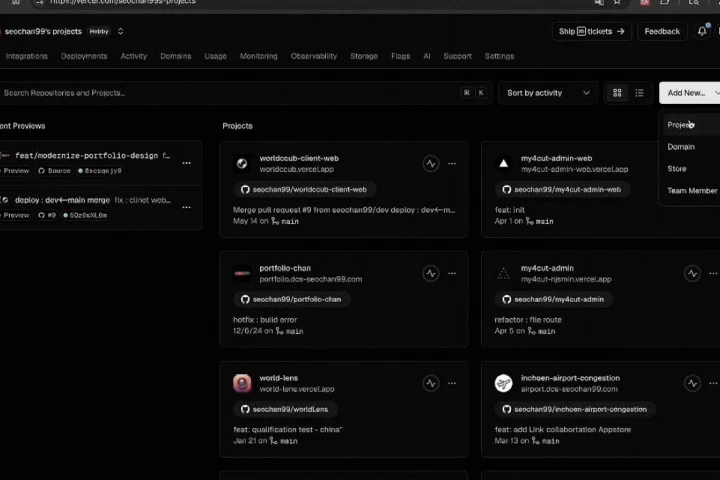Open seochan99/inchoen-airport-congestion GitHub repo link
This screenshot has height=480, width=720.
pos(575,409)
